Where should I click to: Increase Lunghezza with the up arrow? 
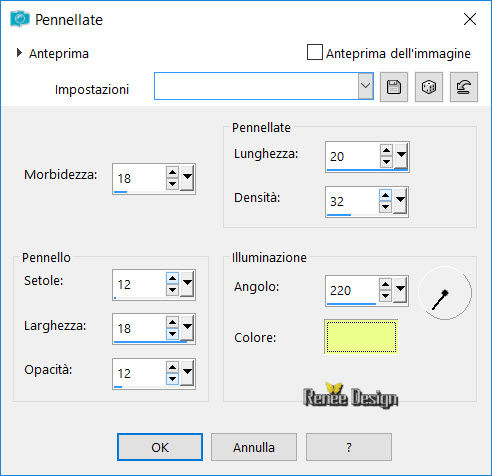pos(386,151)
